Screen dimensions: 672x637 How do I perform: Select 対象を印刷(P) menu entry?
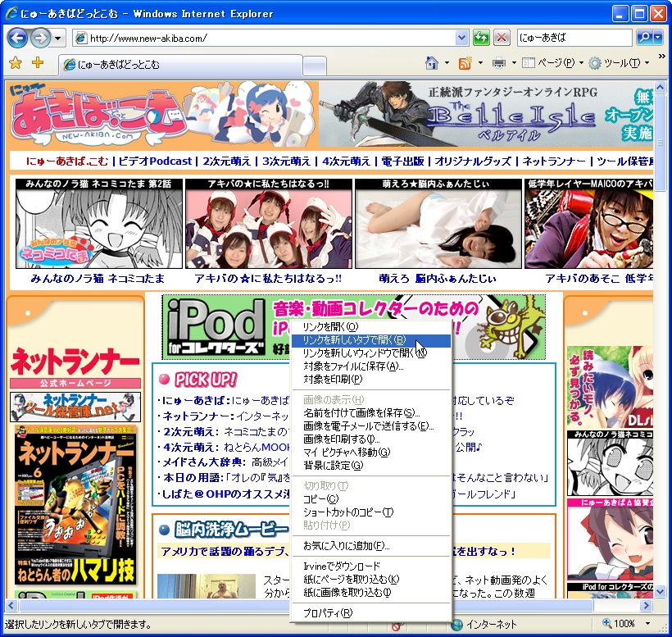(x=371, y=379)
